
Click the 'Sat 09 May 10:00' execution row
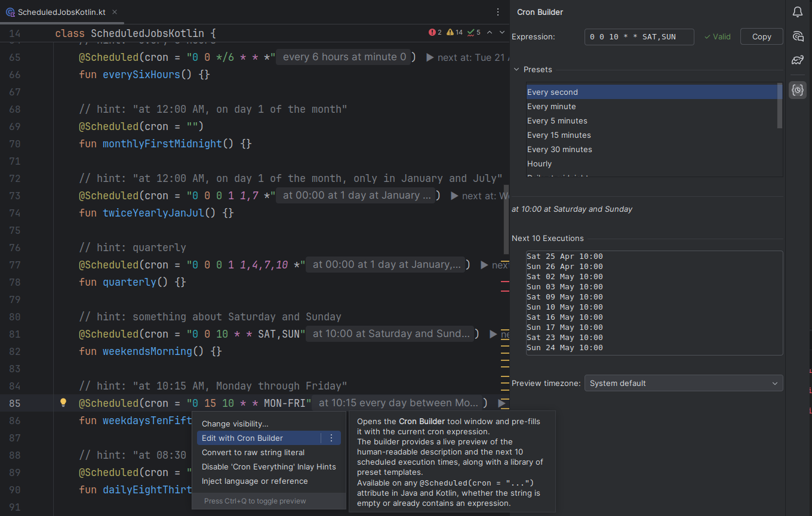click(x=565, y=297)
